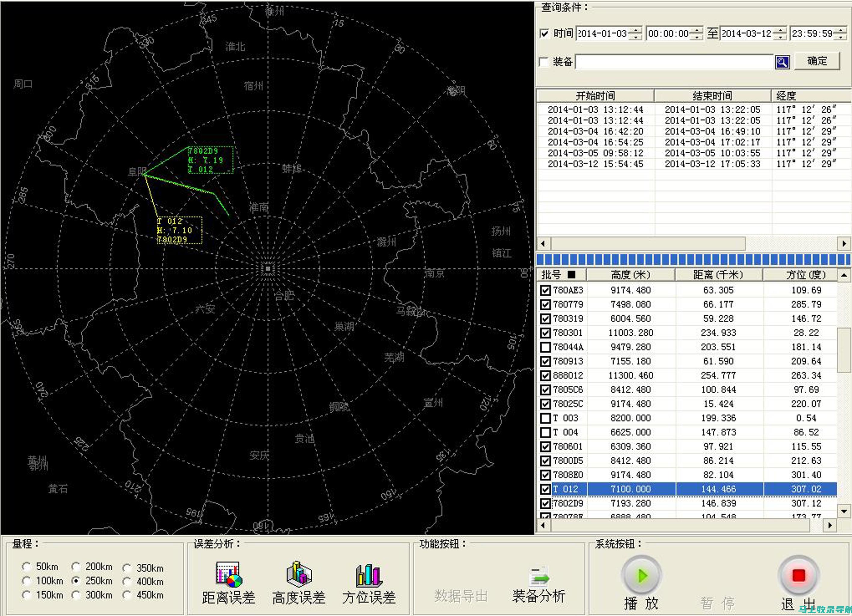Click the end date 2014-03-12 spinner arrows
The height and width of the screenshot is (616, 852).
(x=780, y=33)
